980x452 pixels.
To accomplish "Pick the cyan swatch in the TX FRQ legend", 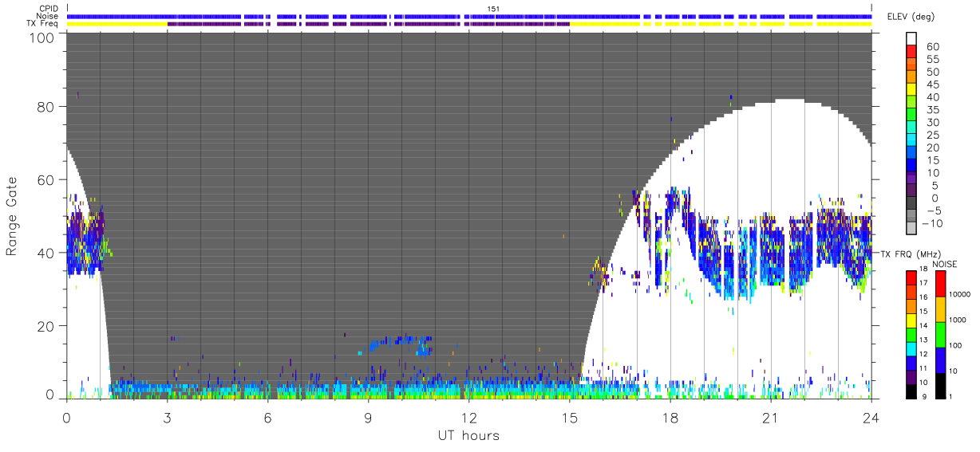I will pos(911,348).
